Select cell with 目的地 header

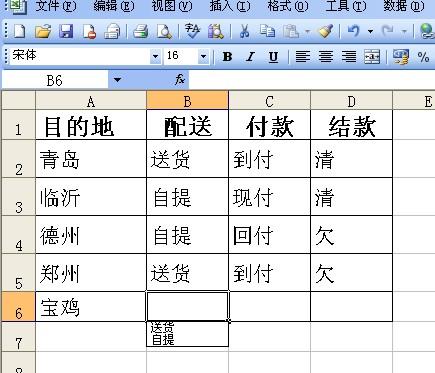click(91, 125)
